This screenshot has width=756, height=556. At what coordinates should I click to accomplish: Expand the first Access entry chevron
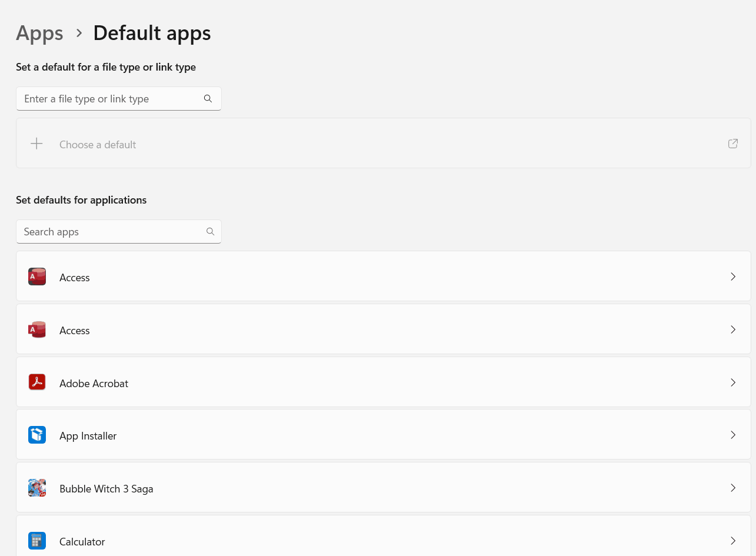tap(732, 277)
